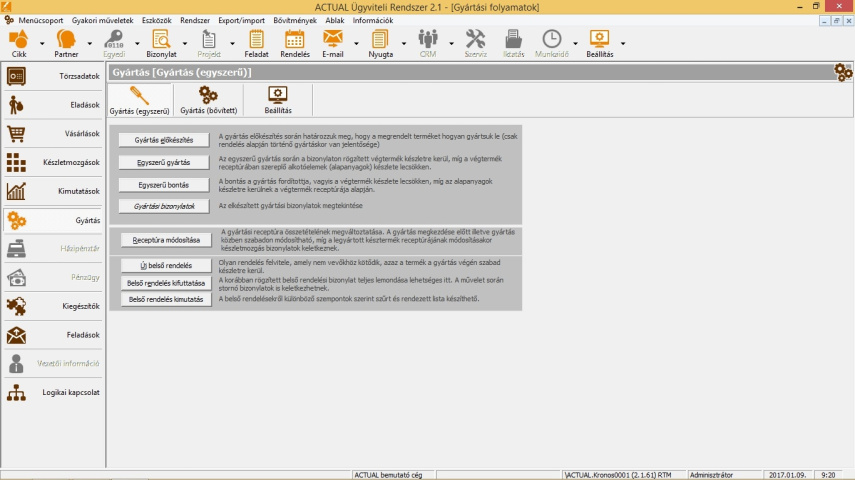The height and width of the screenshot is (480, 855).
Task: Click the Partner toolbar icon
Action: [66, 40]
